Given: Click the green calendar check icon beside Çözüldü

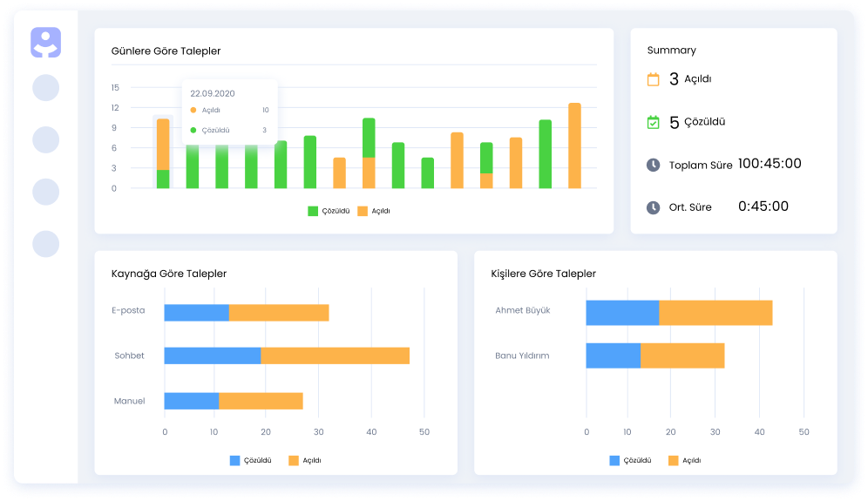Looking at the screenshot, I should click(x=653, y=123).
